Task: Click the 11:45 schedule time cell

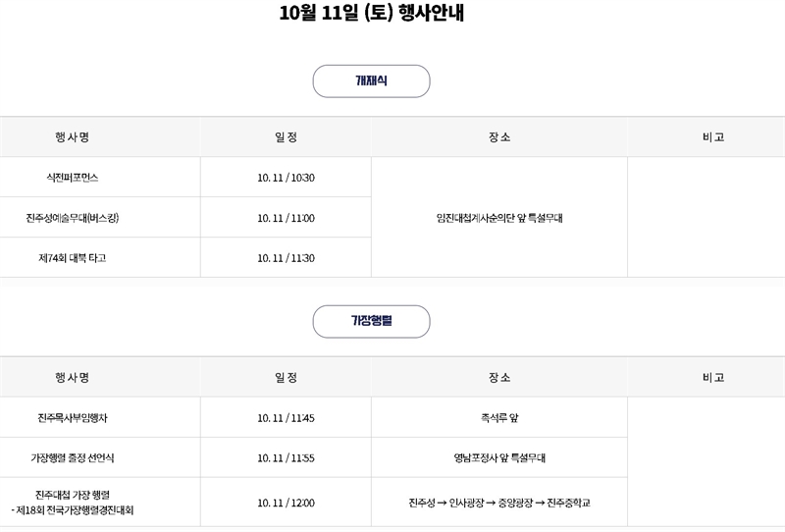Action: tap(286, 418)
